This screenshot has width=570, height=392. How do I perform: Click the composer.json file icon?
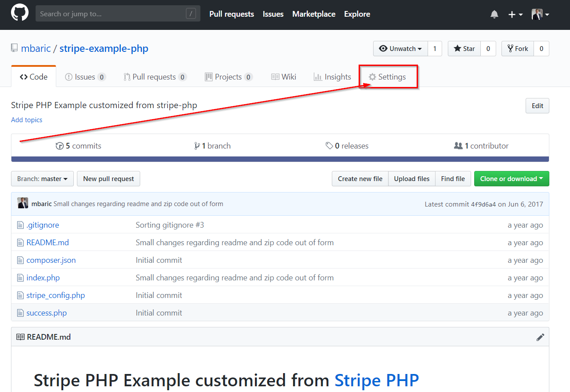(x=20, y=260)
